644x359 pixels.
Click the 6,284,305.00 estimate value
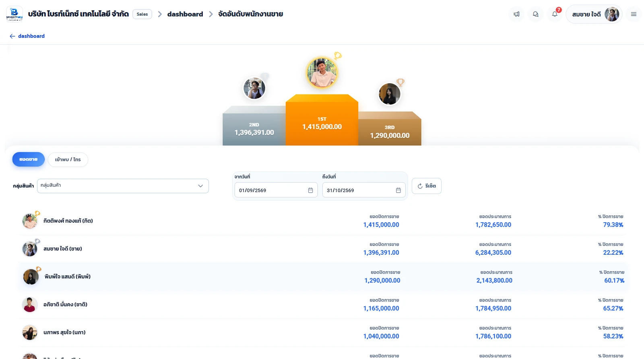[x=493, y=253]
